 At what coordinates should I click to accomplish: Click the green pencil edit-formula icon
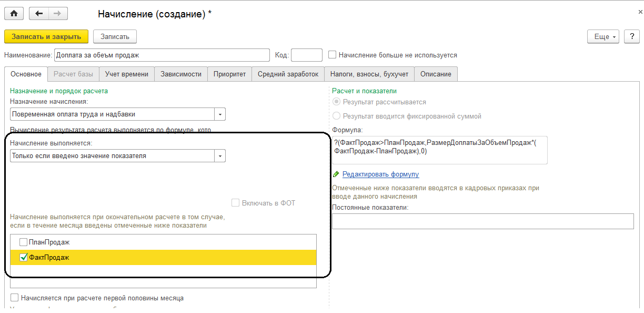pos(336,174)
